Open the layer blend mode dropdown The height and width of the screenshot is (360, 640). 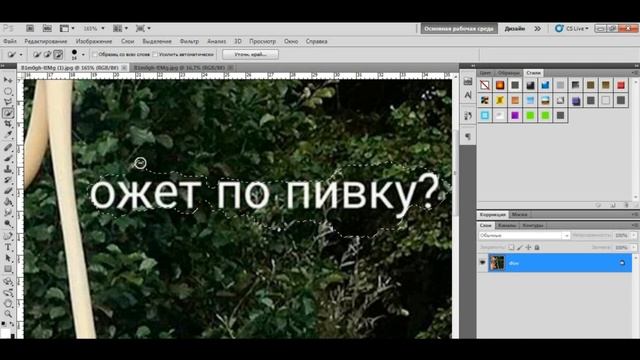pos(524,236)
